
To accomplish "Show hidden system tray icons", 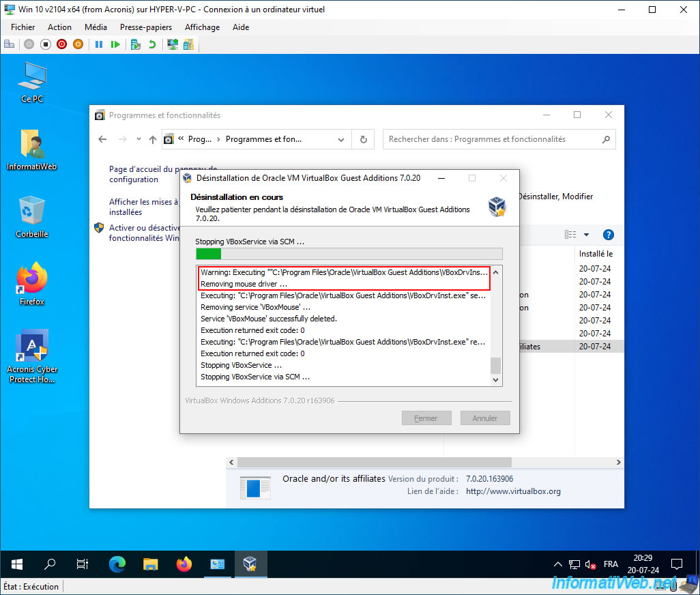I will tap(557, 564).
